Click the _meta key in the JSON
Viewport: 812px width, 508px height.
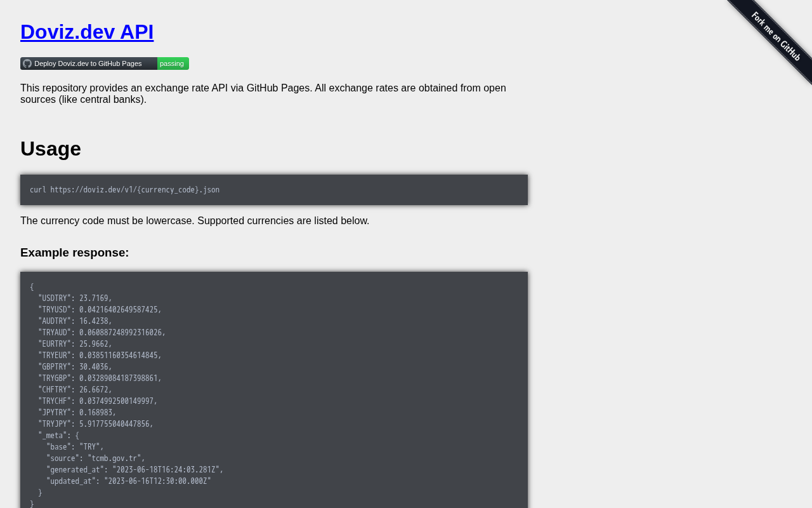(x=52, y=436)
